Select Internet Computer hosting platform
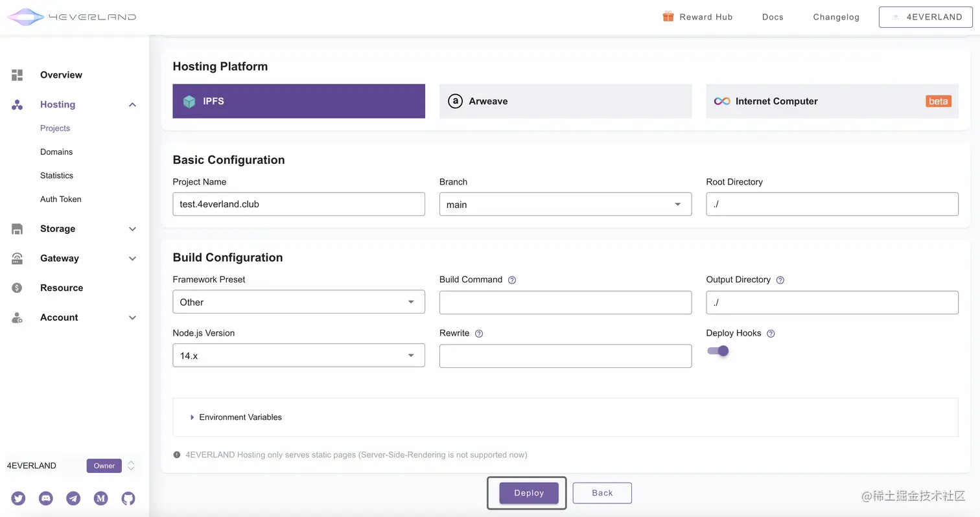This screenshot has width=980, height=517. [x=832, y=101]
